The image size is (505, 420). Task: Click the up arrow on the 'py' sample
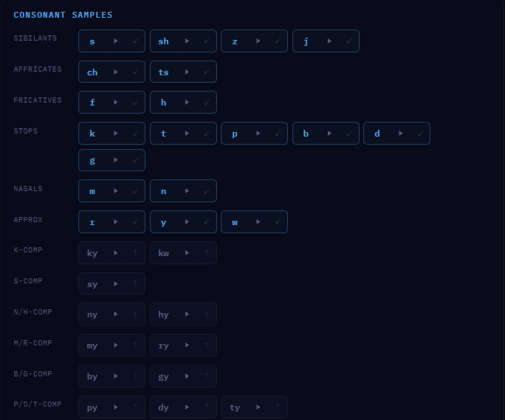[136, 407]
